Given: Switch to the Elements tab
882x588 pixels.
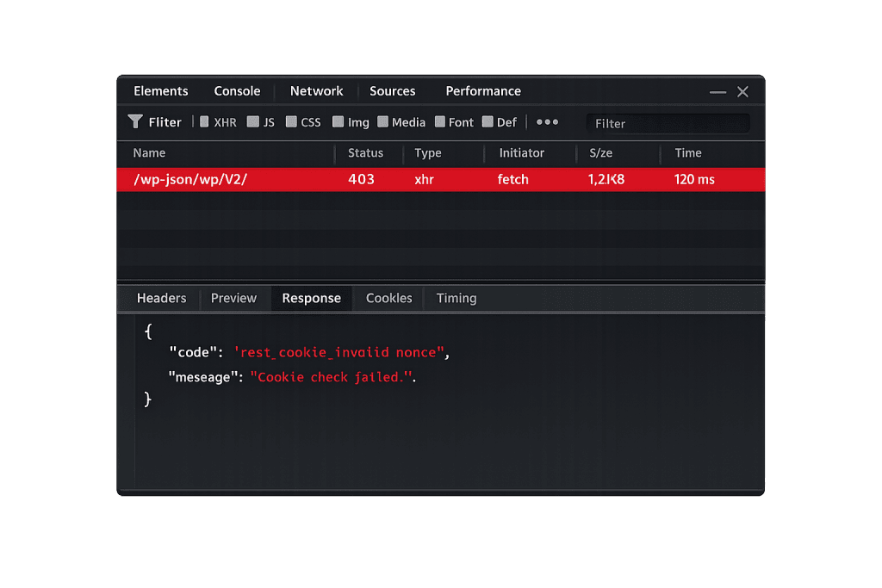Looking at the screenshot, I should tap(161, 91).
